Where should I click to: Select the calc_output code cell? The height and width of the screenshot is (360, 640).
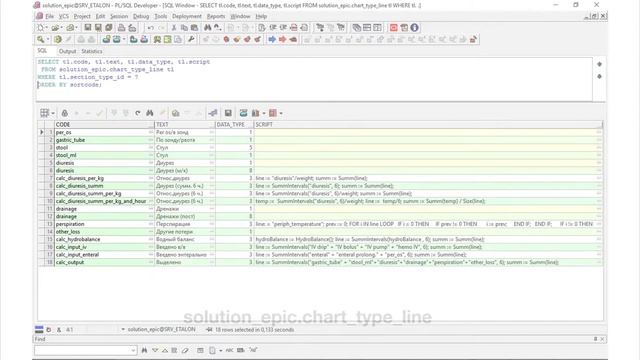(x=104, y=262)
